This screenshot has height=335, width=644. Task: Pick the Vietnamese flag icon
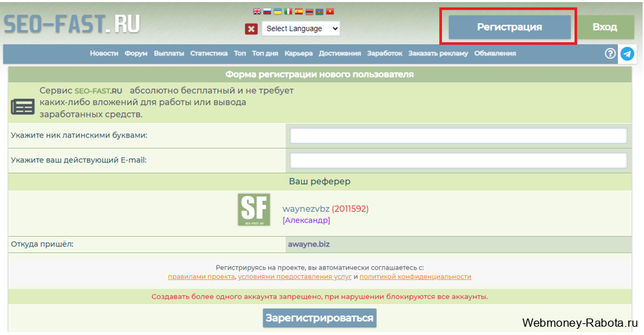[330, 12]
